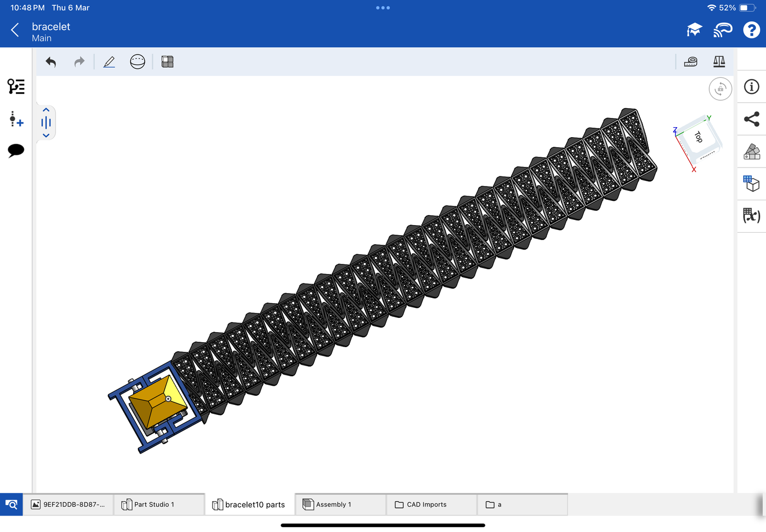Image resolution: width=766 pixels, height=532 pixels.
Task: Open the Learning Center graduation cap
Action: pos(694,30)
